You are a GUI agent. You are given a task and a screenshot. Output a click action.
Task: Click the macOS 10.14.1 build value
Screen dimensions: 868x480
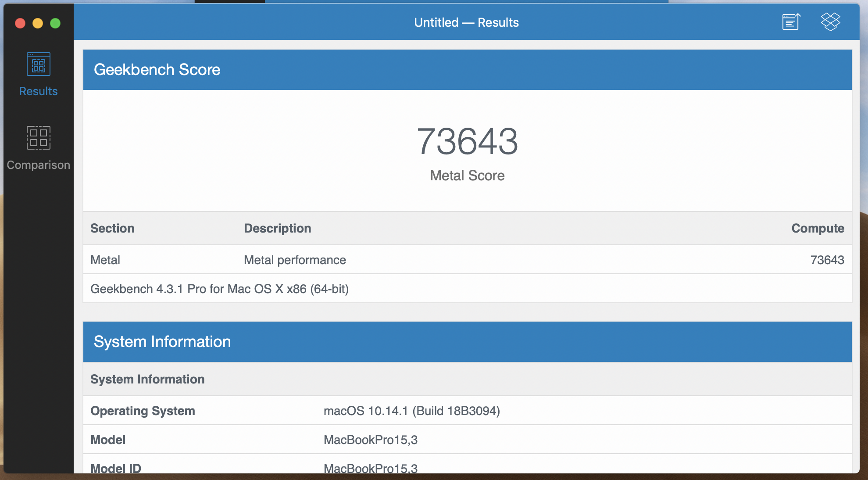coord(411,411)
